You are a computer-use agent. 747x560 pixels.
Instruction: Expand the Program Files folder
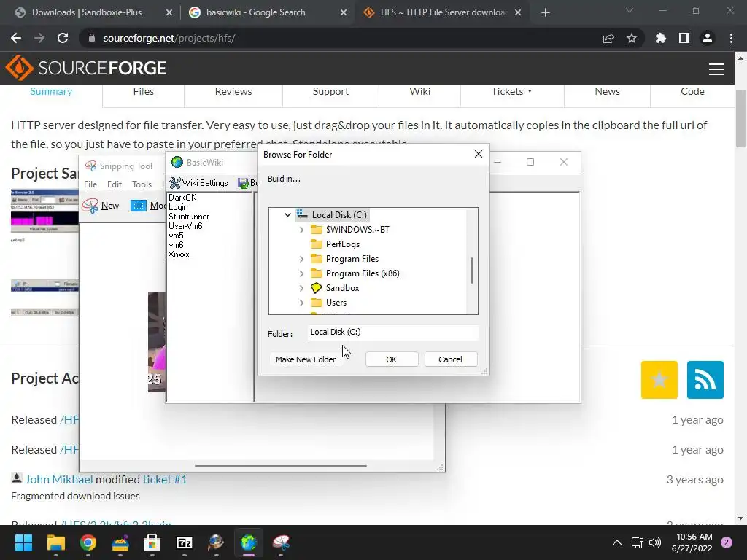pos(301,259)
